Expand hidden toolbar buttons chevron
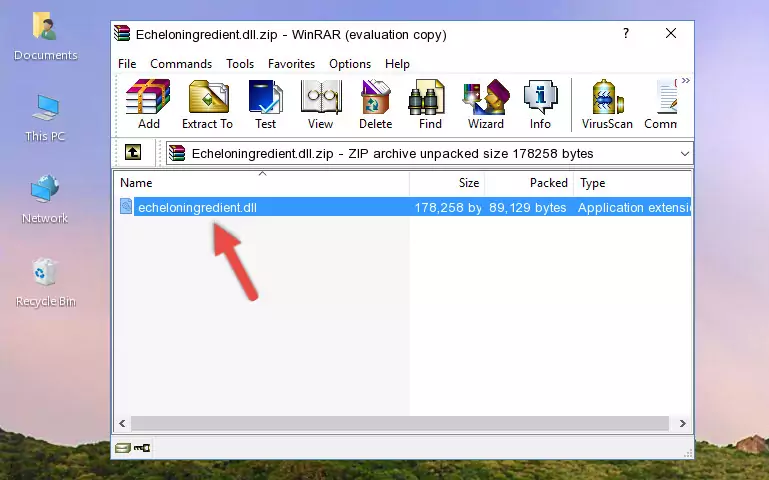Image resolution: width=769 pixels, height=480 pixels. click(x=686, y=80)
